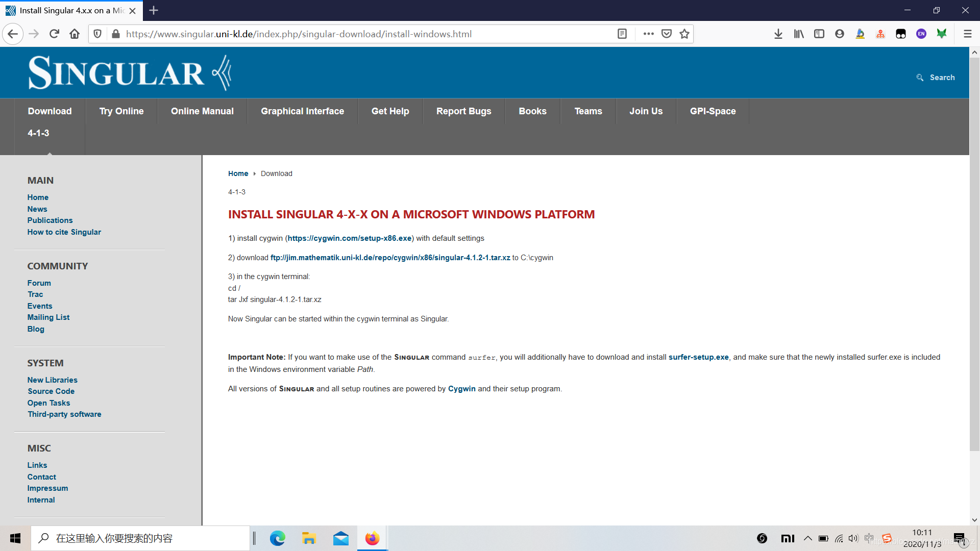980x551 pixels.
Task: Open the Library icon in toolbar
Action: pos(798,34)
